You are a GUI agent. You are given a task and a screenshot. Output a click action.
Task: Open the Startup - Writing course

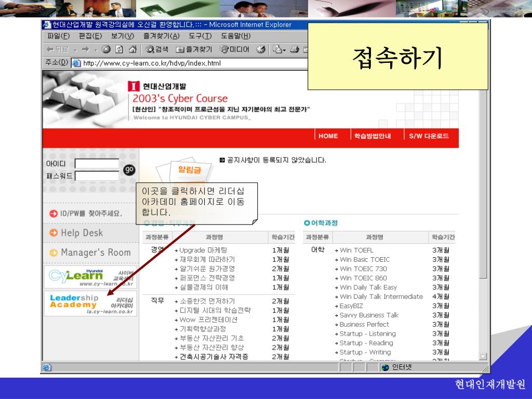(365, 352)
